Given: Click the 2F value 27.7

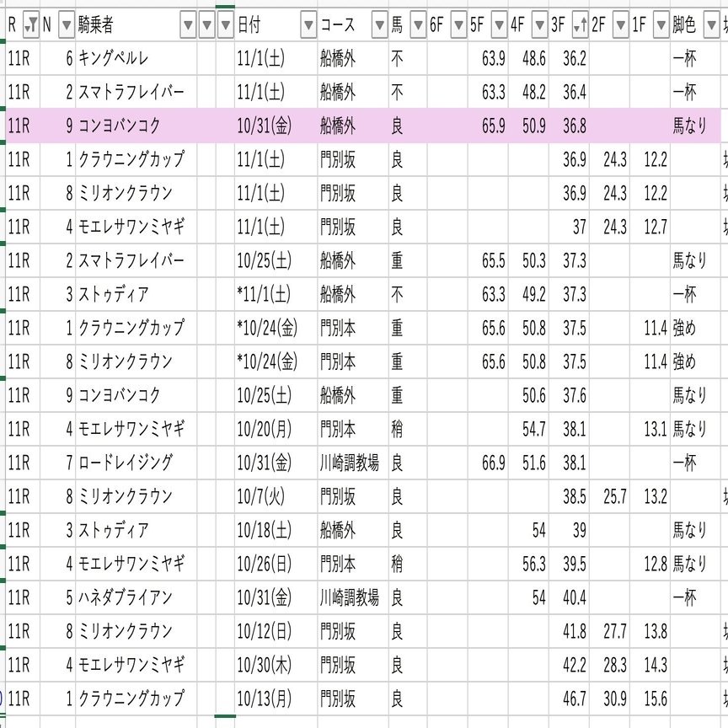Looking at the screenshot, I should (615, 631).
